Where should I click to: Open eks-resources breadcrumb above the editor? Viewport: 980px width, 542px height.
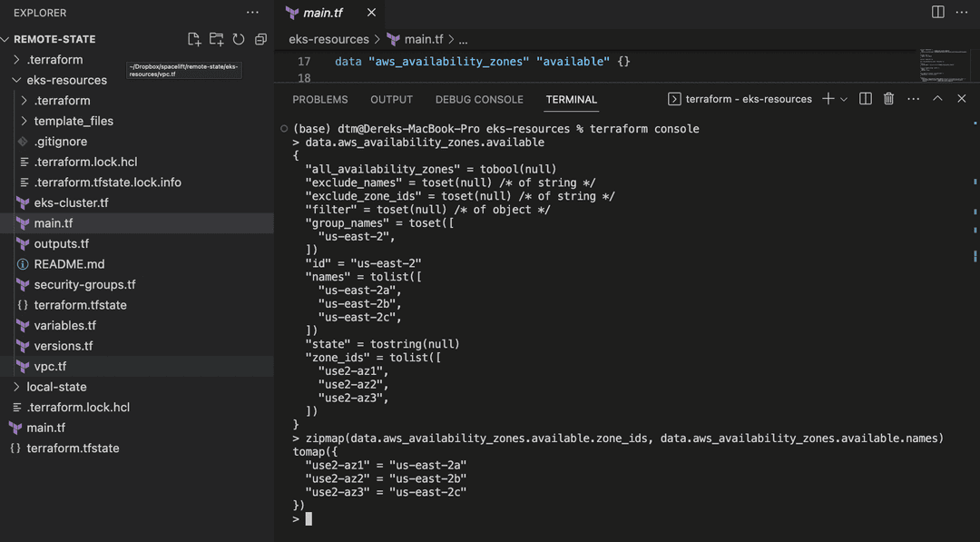point(328,39)
